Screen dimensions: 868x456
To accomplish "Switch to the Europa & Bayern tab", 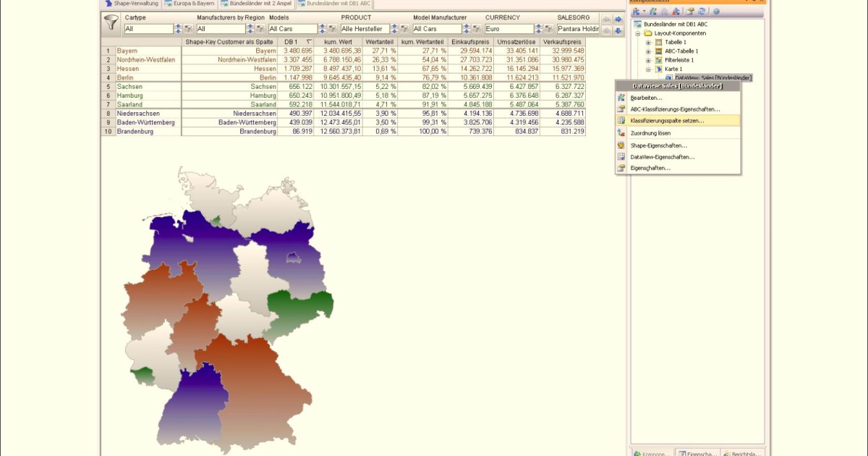I will (190, 4).
